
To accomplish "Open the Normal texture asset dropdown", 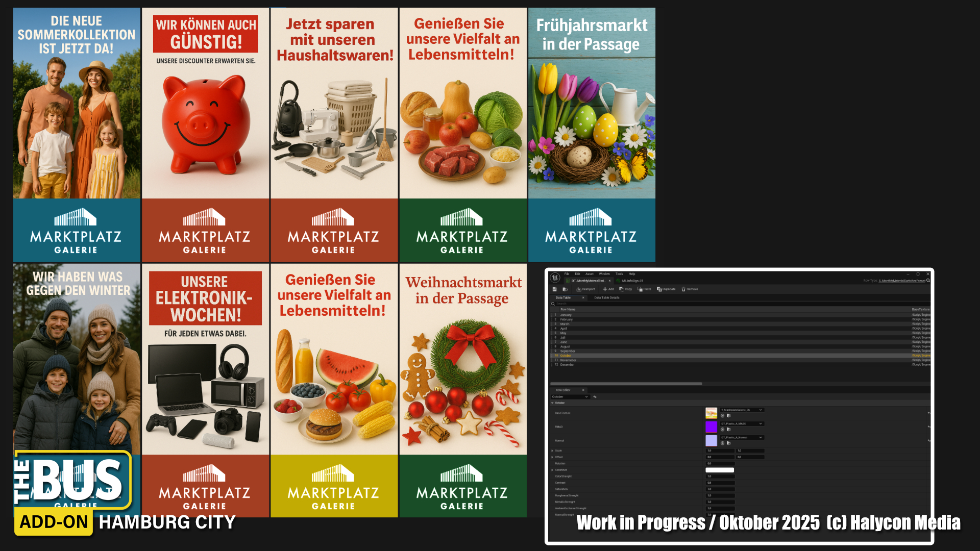I will click(x=742, y=437).
